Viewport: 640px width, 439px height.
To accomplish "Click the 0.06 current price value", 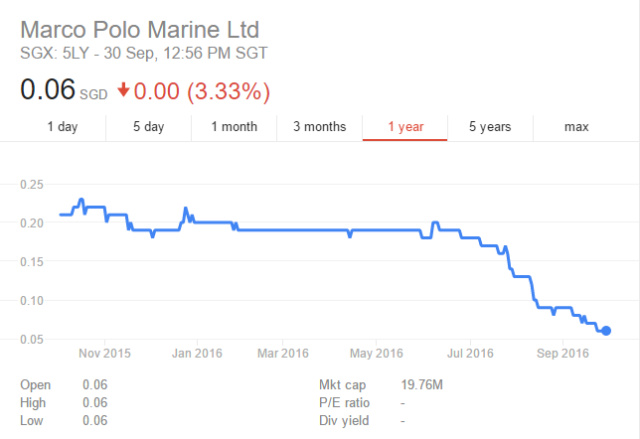I will 48,90.
